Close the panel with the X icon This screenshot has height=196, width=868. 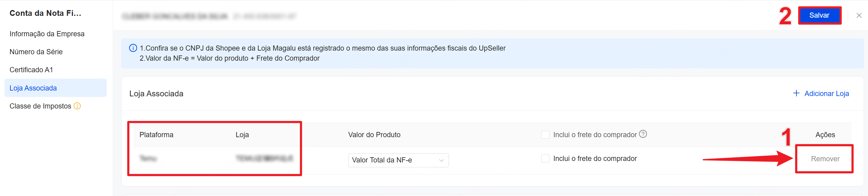point(859,15)
